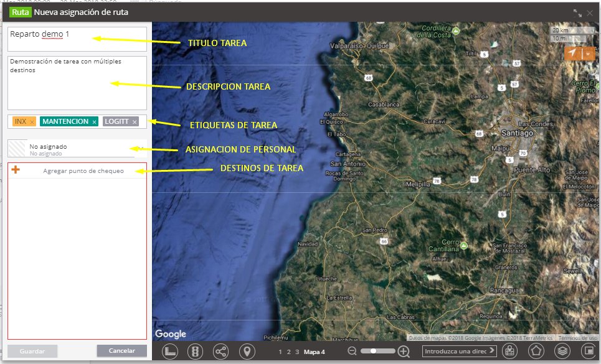The width and height of the screenshot is (601, 364).
Task: Click the Melipilla label on the map
Action: (x=418, y=184)
